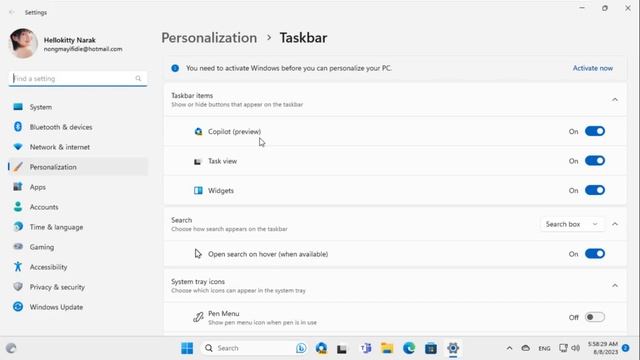Screen dimensions: 640x360
Task: Collapse the Search section chevron
Action: click(x=615, y=224)
